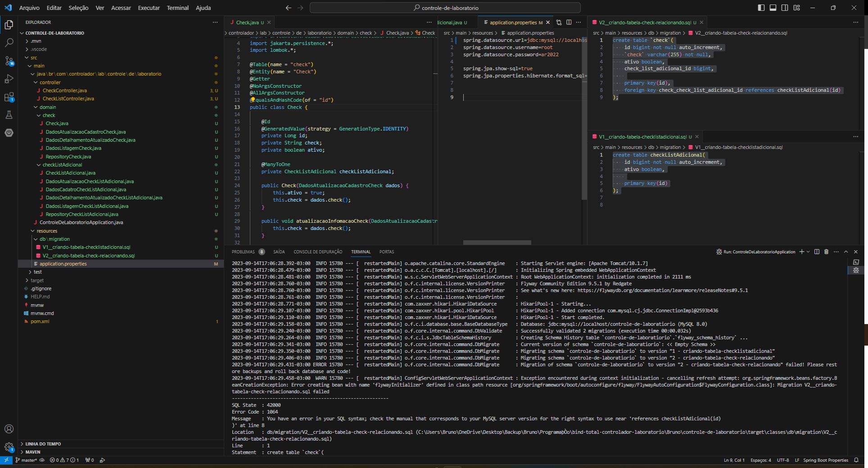Open the Search view in the activity bar
868x468 pixels.
[9, 43]
